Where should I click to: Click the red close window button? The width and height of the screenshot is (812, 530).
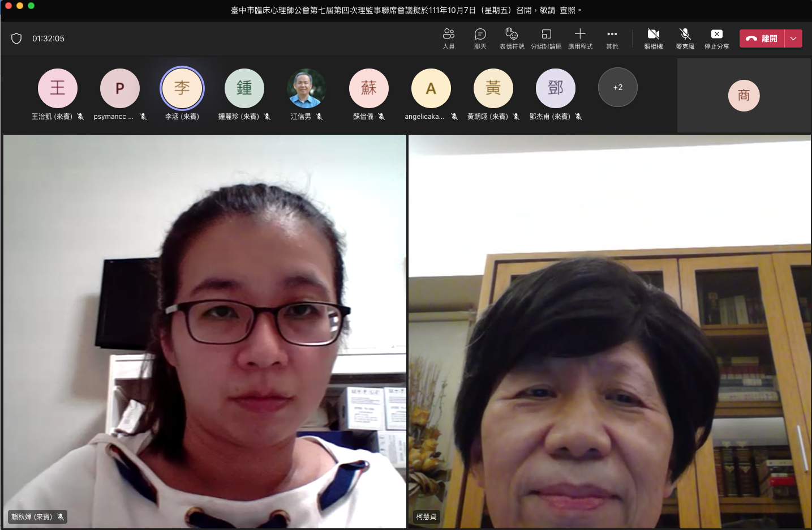point(8,6)
